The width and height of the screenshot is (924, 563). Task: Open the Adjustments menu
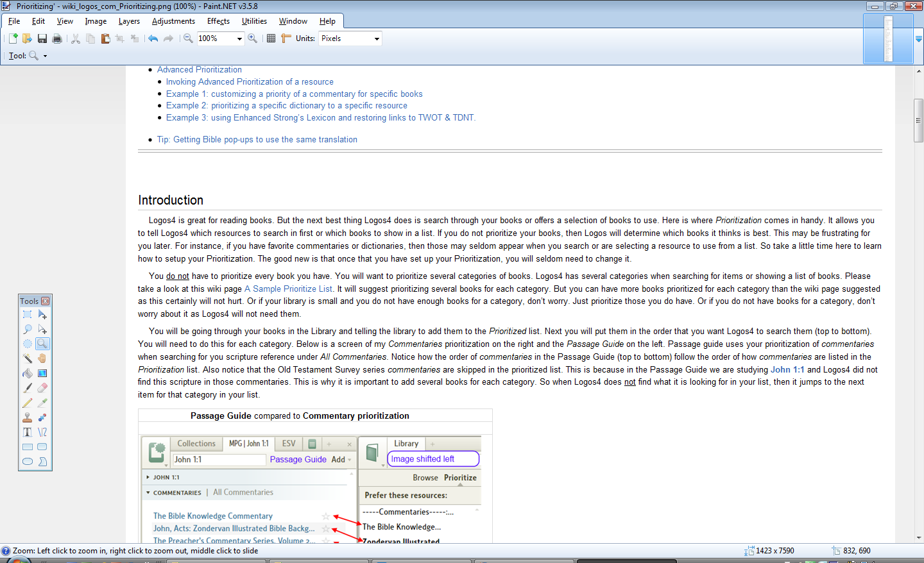click(173, 21)
